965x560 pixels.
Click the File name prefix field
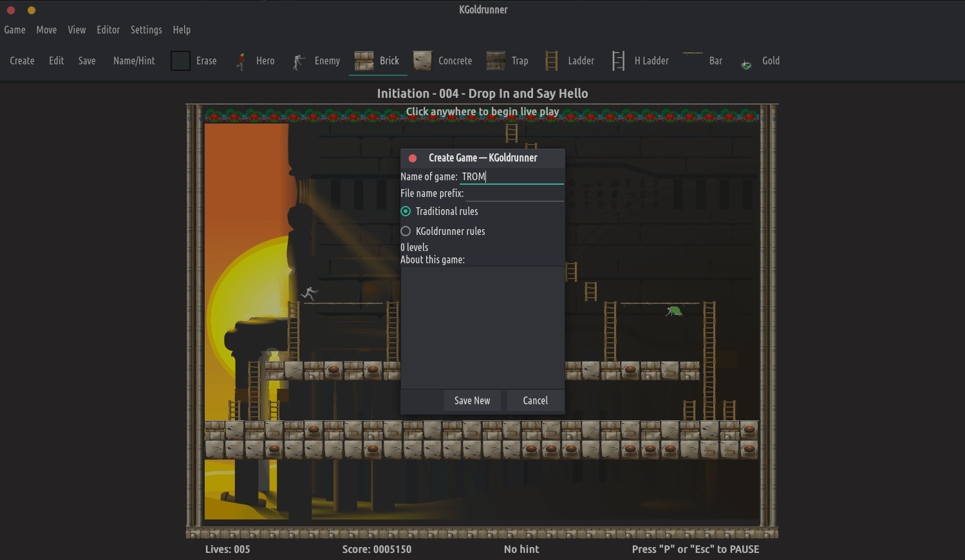(514, 193)
